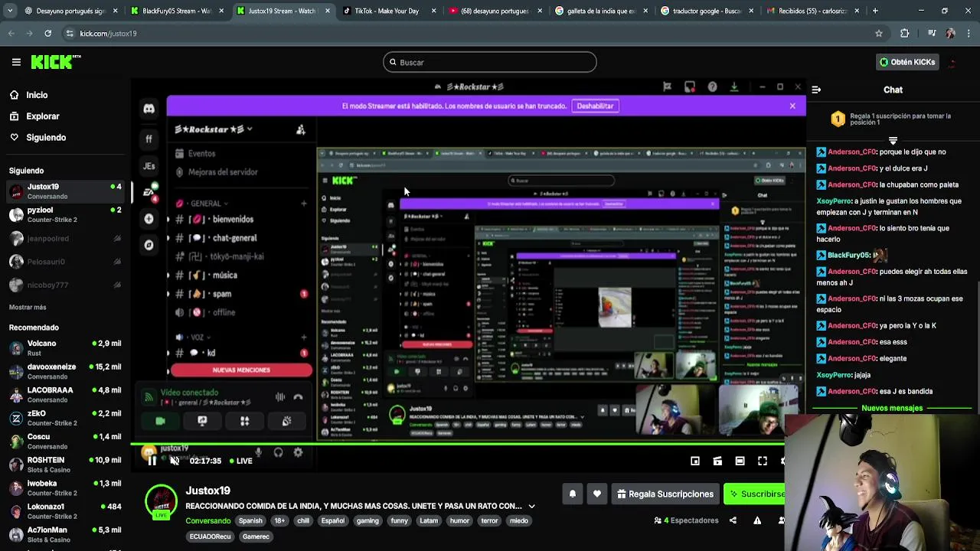Open the Pelosauri0 followed channel

[64, 262]
